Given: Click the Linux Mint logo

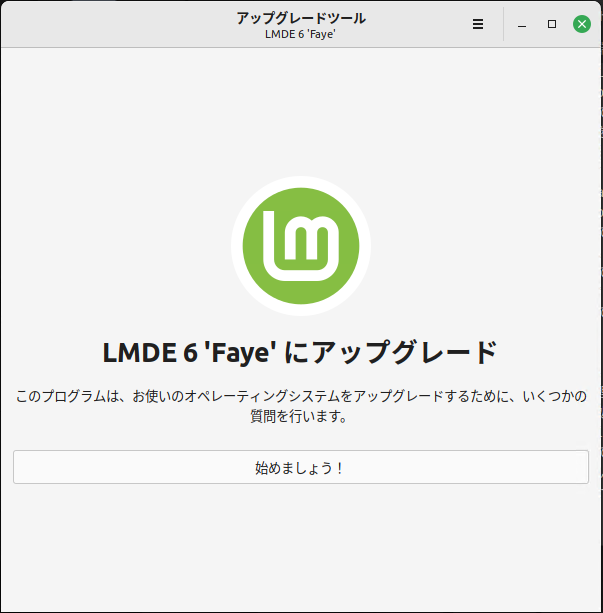Looking at the screenshot, I should click(x=301, y=246).
